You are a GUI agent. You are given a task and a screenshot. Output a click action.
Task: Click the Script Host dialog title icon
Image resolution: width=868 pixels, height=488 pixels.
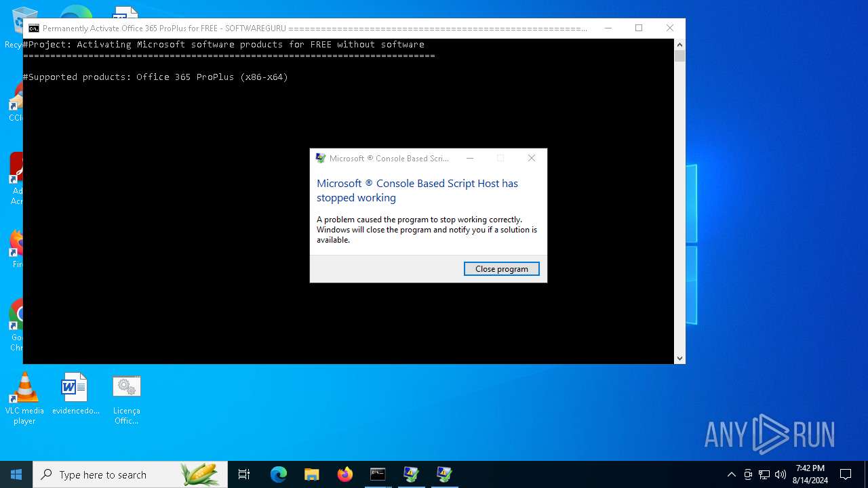pyautogui.click(x=321, y=159)
